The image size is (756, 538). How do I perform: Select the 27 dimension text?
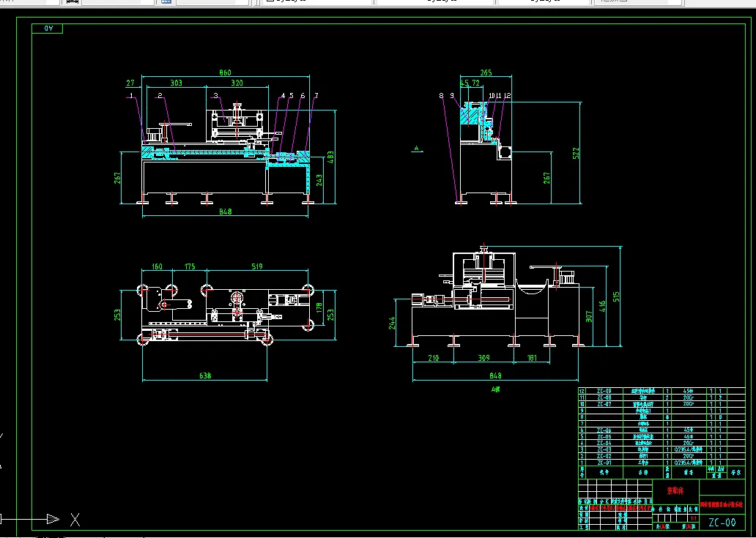[130, 83]
